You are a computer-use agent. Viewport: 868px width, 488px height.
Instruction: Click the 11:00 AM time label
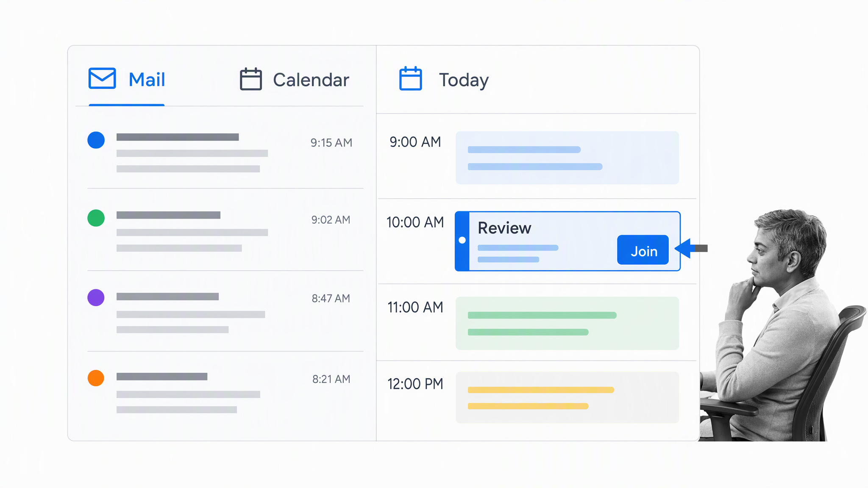pyautogui.click(x=415, y=307)
